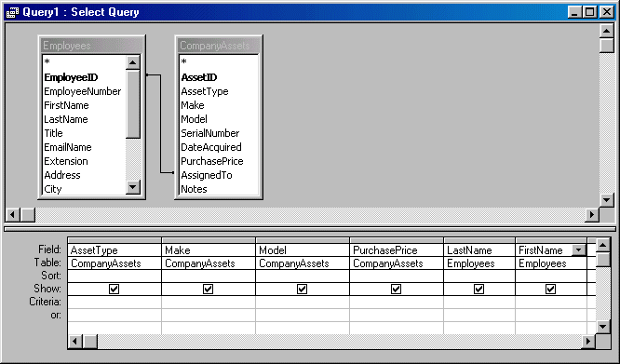Click up arrow of design grid vertical scrollbar
The height and width of the screenshot is (364, 620).
pyautogui.click(x=602, y=246)
